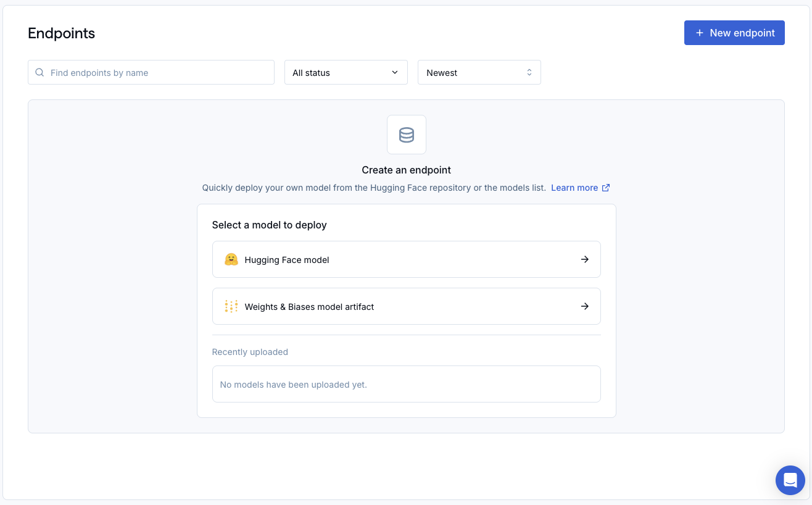Click the up-down arrows on the Newest selector
The image size is (812, 505).
tap(529, 72)
